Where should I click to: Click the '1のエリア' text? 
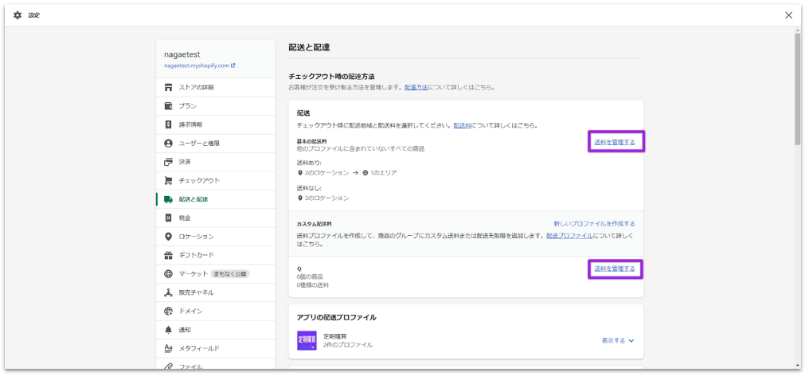[383, 173]
